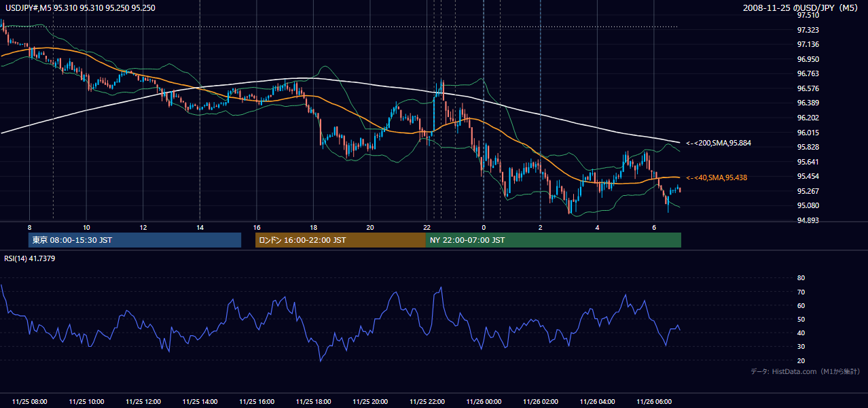Click the 11/25 18:00 time label

313,401
